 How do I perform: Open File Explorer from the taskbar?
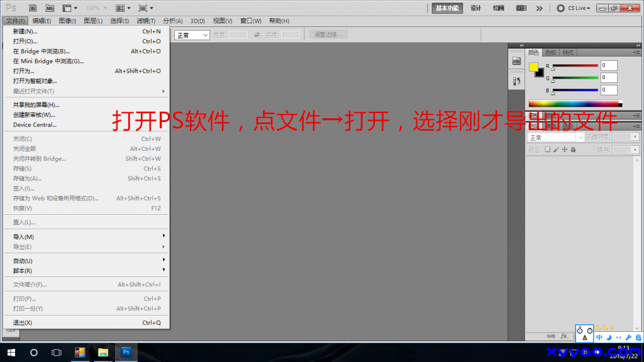tap(103, 353)
